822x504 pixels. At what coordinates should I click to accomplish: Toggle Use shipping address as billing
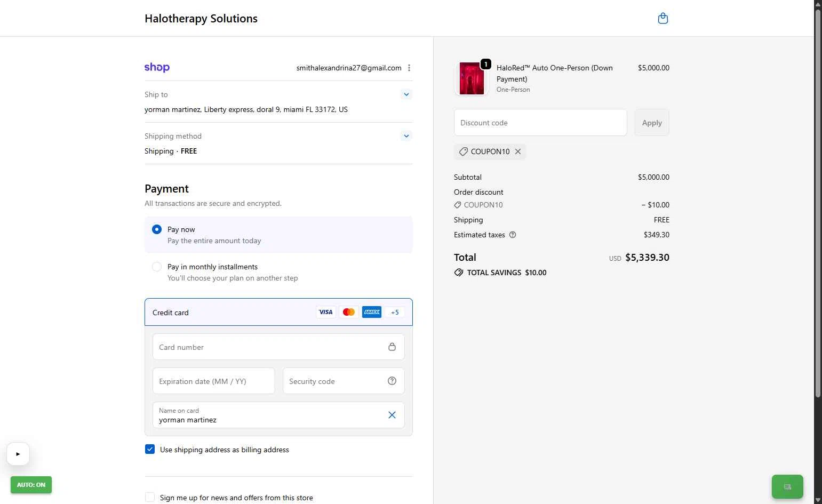[150, 449]
